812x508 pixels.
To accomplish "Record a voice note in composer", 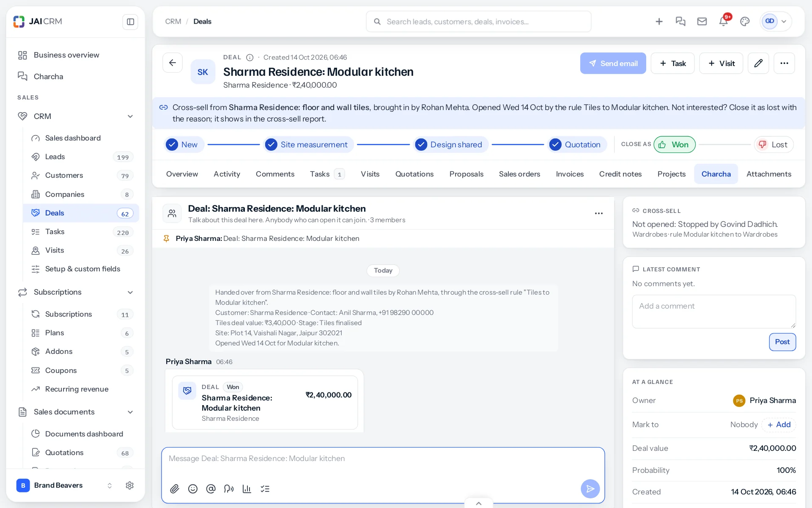I will [229, 489].
